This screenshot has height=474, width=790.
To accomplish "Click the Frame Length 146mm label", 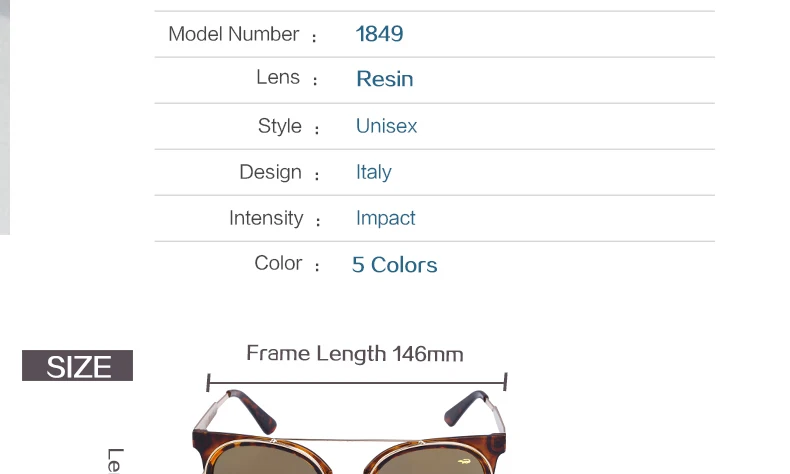I will coord(355,354).
